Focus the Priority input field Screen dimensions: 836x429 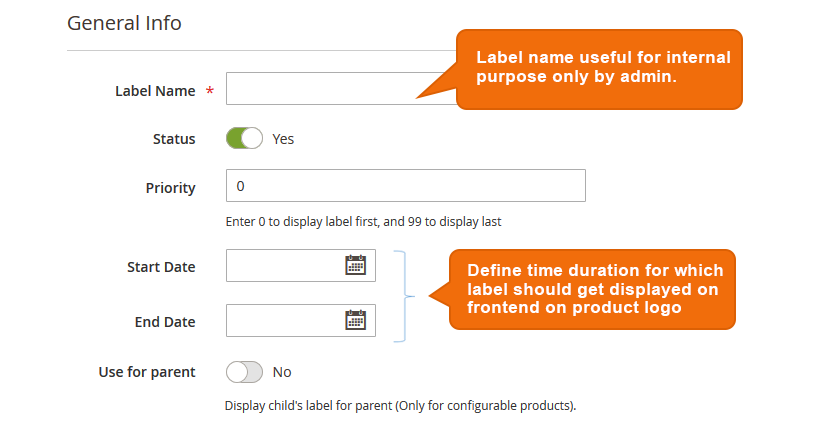tap(405, 187)
